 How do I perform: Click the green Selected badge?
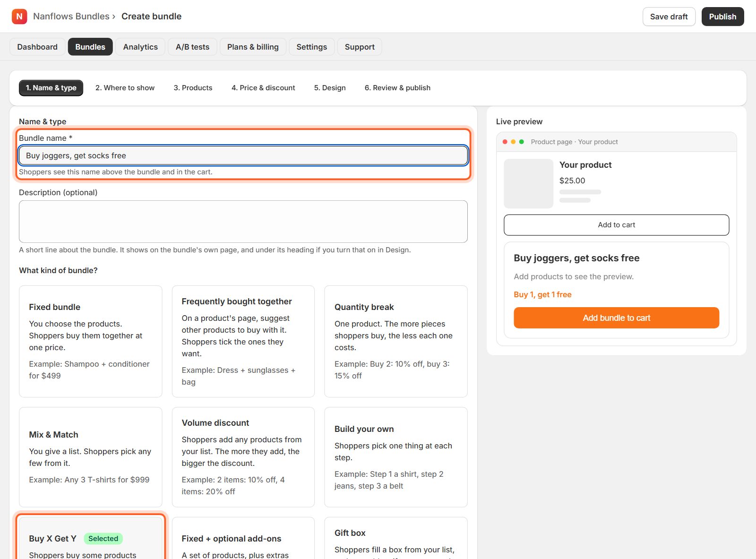(103, 539)
